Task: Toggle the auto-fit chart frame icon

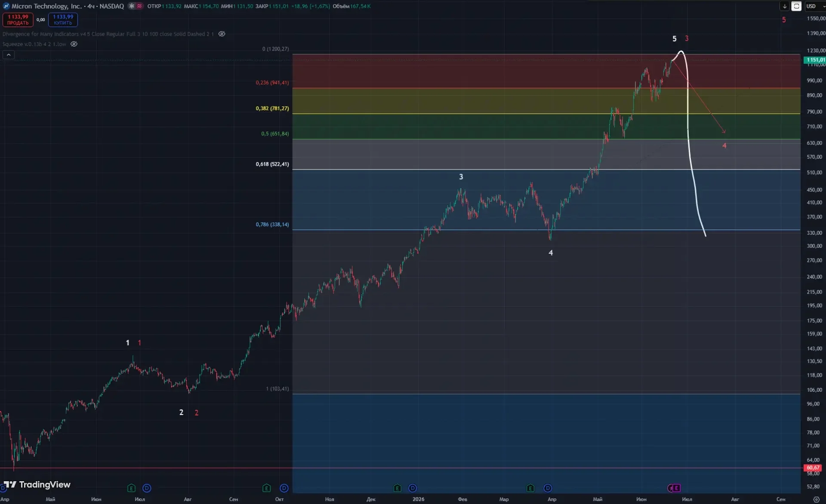Action: 796,6
